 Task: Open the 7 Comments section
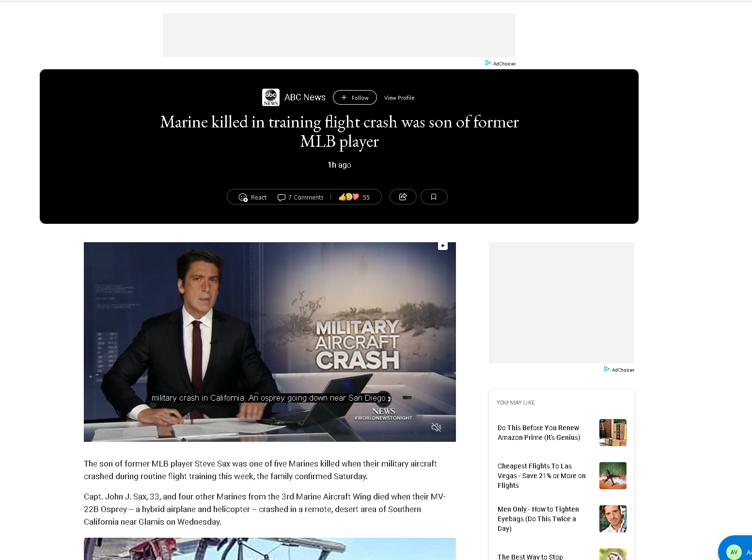click(x=300, y=197)
